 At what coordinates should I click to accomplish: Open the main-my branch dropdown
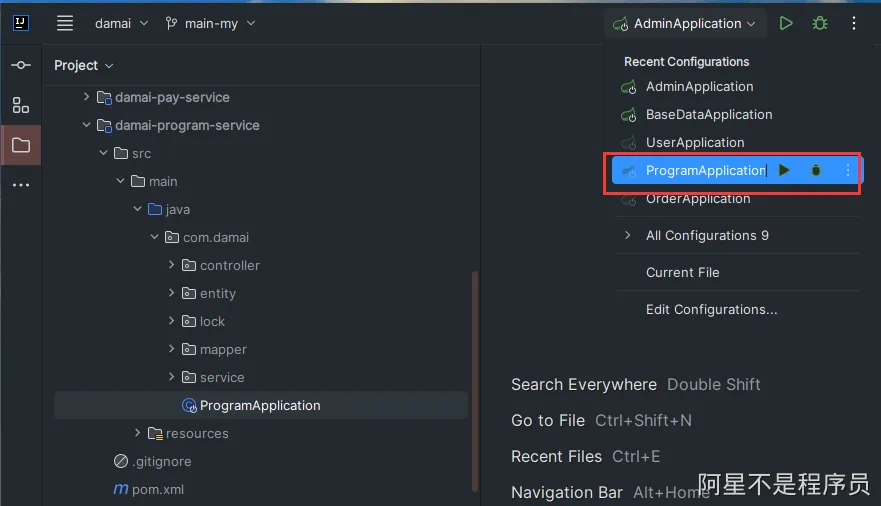tap(210, 23)
